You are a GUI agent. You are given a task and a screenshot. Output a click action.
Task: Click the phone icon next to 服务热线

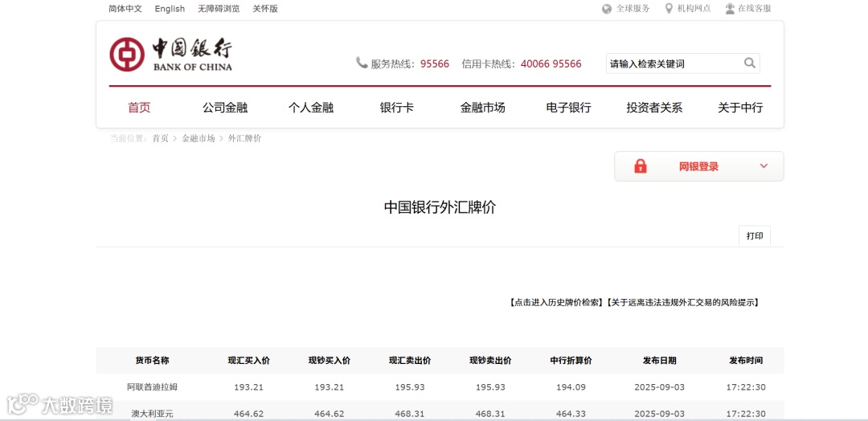click(x=362, y=63)
